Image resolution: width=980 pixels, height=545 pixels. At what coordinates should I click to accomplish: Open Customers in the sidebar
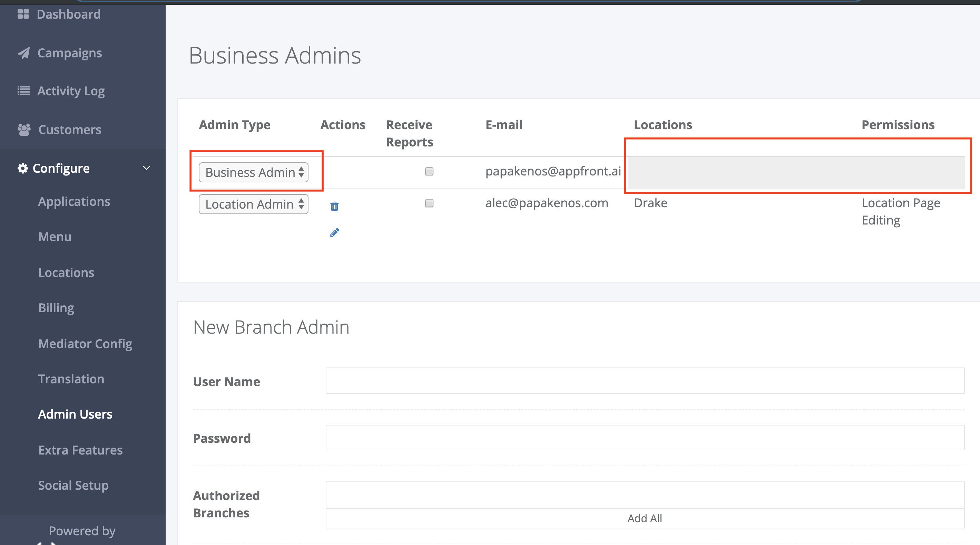(70, 130)
